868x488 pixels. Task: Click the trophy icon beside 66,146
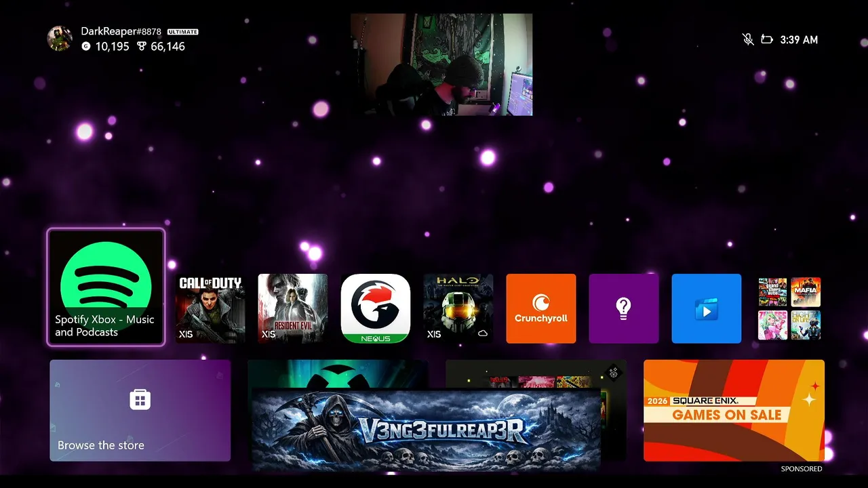pyautogui.click(x=142, y=46)
